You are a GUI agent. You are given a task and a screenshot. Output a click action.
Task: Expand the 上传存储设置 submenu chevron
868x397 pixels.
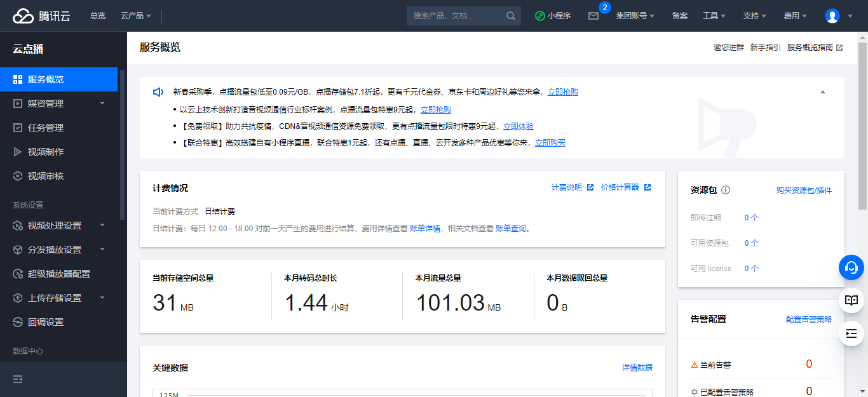click(x=102, y=297)
